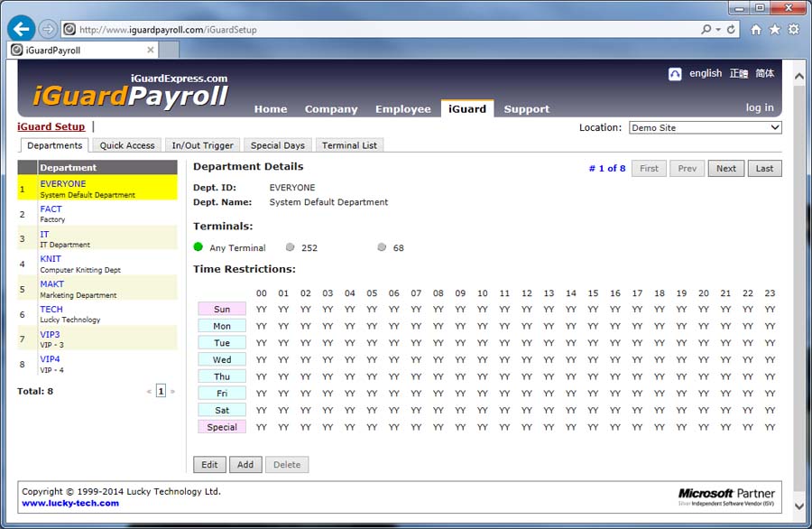This screenshot has width=812, height=529.
Task: Open the Support menu
Action: point(527,109)
